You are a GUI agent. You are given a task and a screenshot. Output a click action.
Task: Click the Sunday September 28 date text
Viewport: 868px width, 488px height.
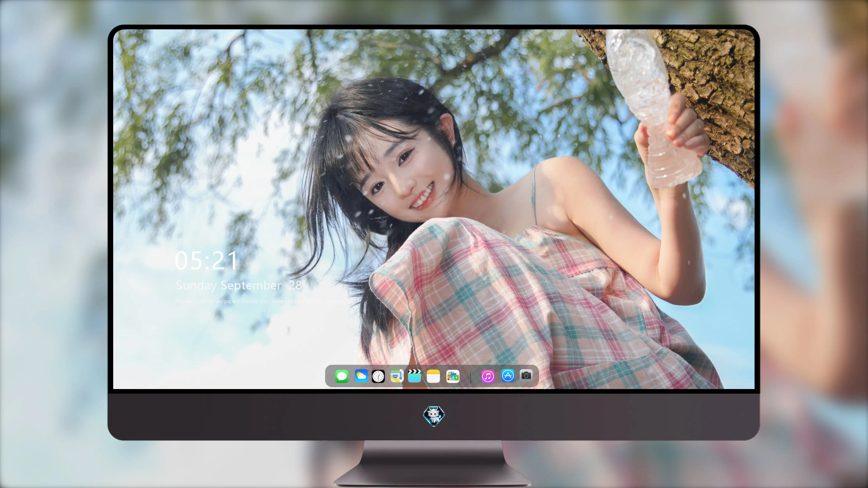(x=239, y=285)
